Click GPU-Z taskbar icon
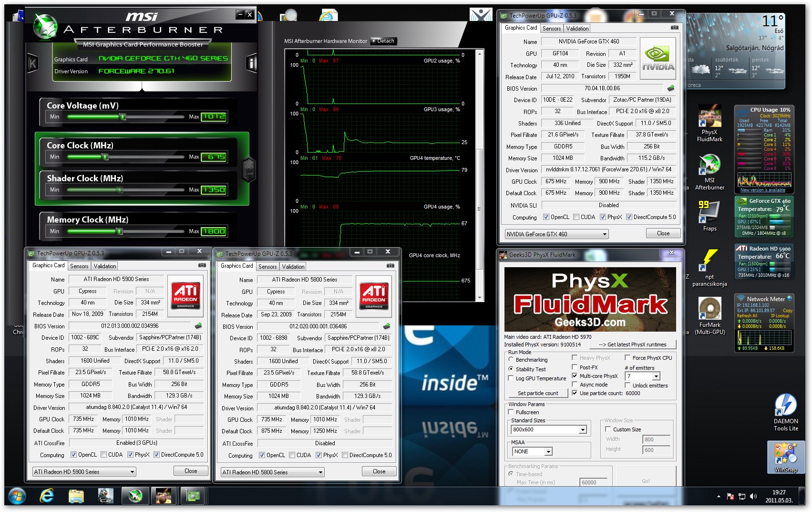The height and width of the screenshot is (512, 812). click(193, 496)
